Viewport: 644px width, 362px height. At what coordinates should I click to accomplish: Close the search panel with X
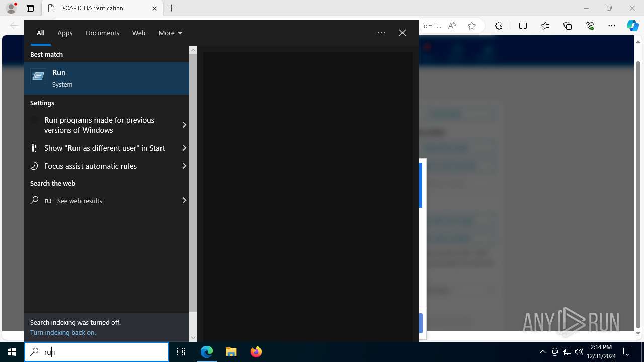403,33
